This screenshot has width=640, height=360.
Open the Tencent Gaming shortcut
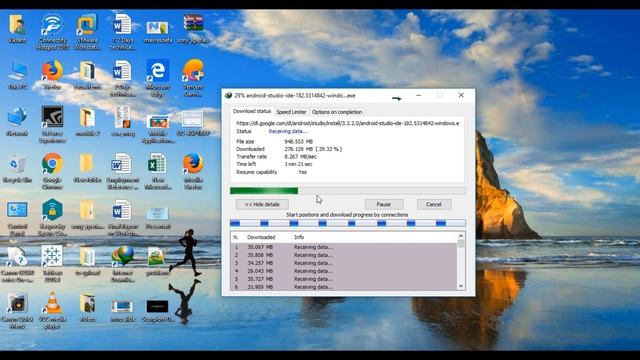pyautogui.click(x=193, y=78)
